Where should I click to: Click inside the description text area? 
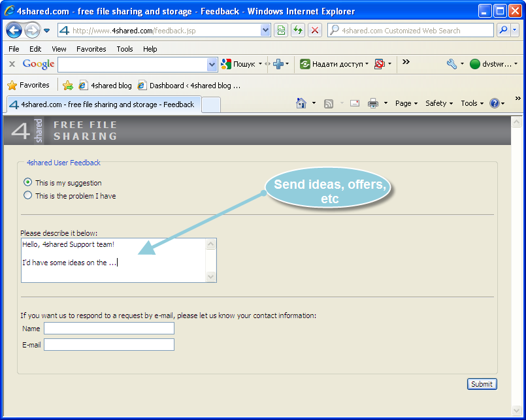pyautogui.click(x=114, y=261)
